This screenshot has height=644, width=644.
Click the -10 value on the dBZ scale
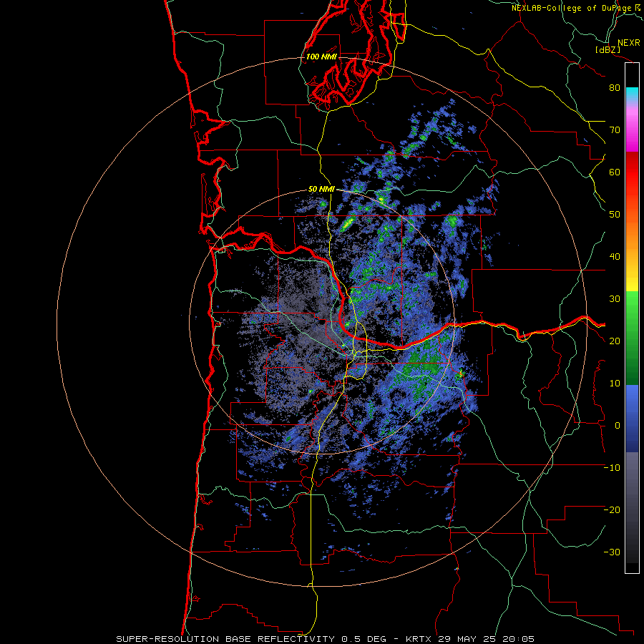tap(612, 468)
